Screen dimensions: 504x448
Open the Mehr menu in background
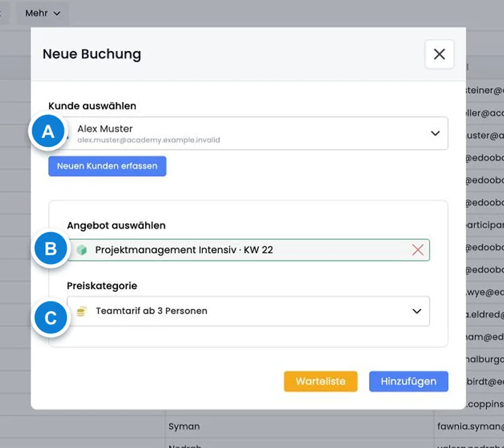[x=42, y=13]
